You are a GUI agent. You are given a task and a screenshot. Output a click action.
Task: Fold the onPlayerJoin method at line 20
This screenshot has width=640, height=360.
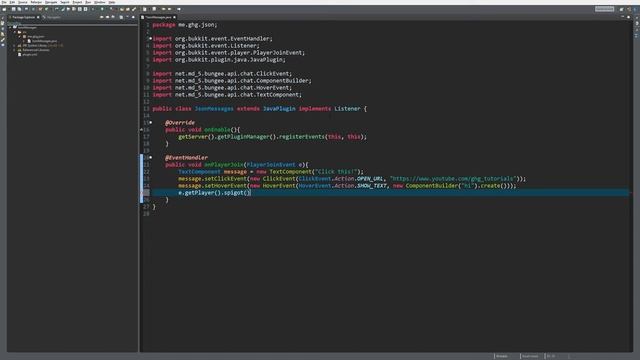(x=151, y=157)
